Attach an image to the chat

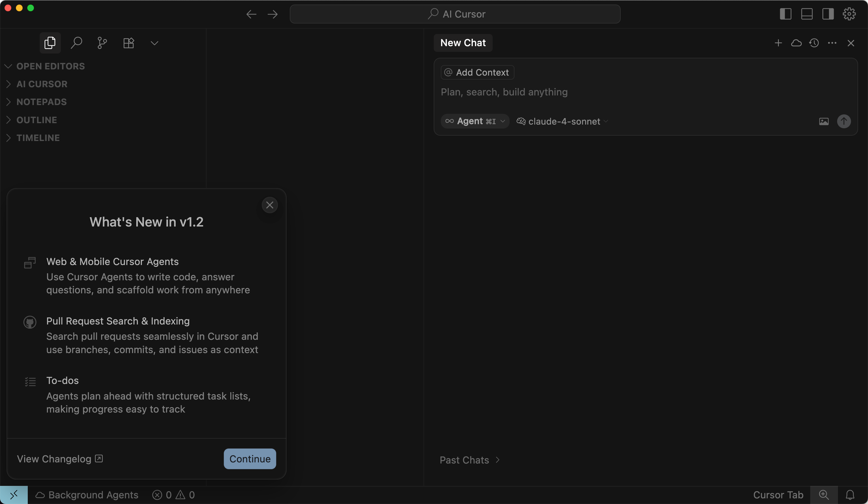click(x=824, y=121)
